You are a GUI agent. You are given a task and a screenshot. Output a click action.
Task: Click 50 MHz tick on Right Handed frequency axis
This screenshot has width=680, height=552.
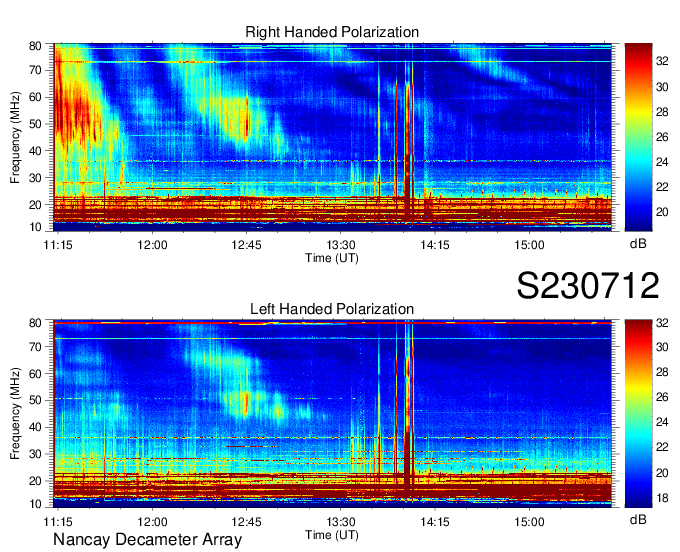point(35,124)
